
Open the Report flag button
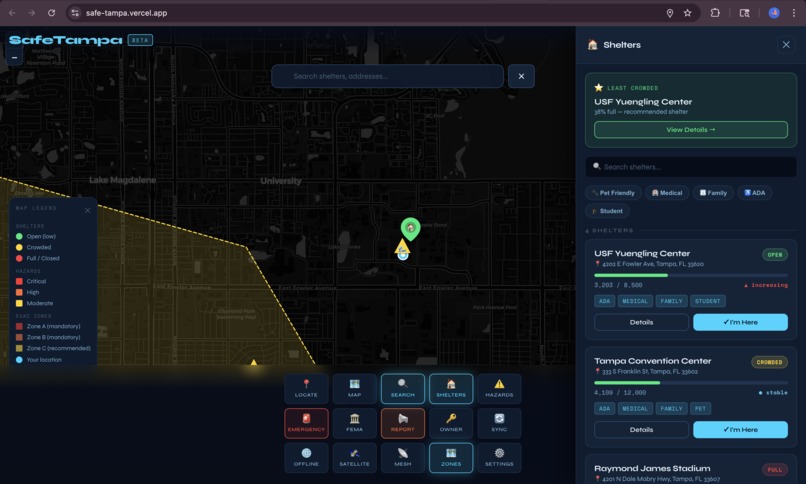tap(403, 423)
